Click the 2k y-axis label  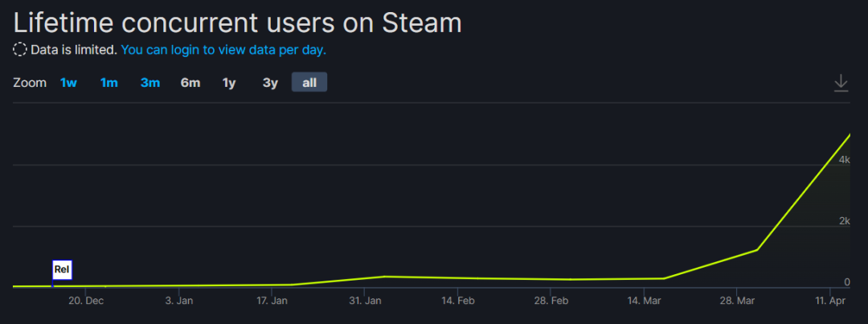[x=844, y=221]
